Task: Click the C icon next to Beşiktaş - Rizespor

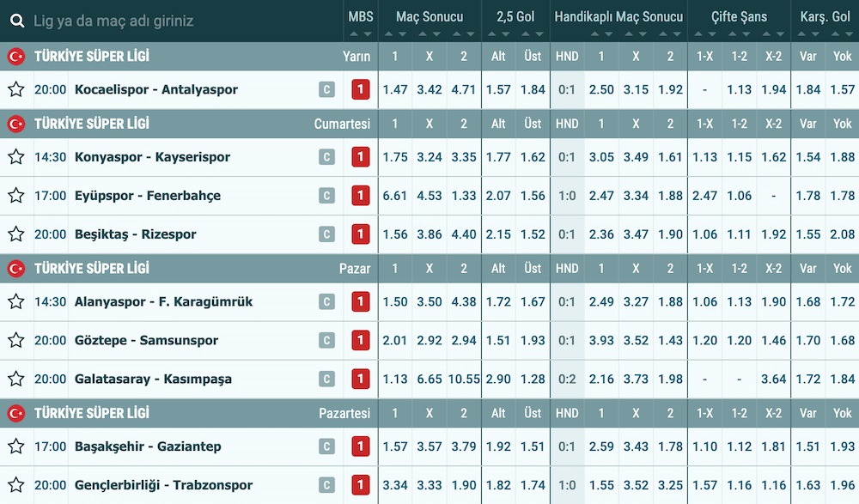Action: coord(326,234)
